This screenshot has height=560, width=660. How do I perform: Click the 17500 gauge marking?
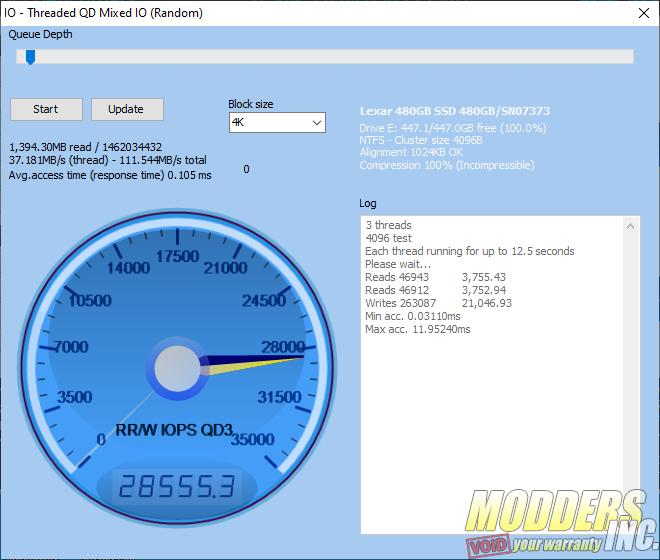[x=177, y=256]
